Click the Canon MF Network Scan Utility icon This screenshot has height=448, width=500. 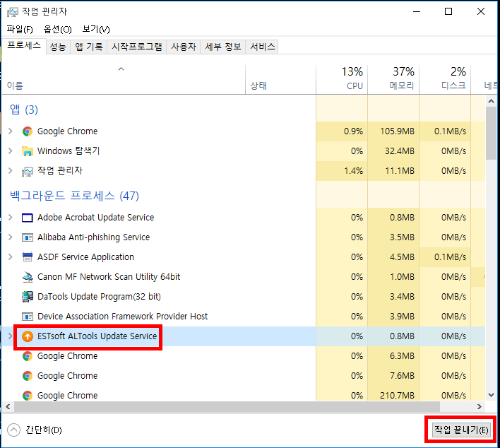(28, 277)
